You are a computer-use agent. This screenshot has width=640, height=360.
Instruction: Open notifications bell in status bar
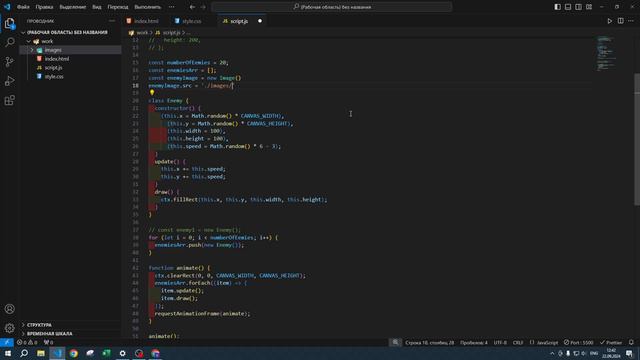click(x=631, y=342)
